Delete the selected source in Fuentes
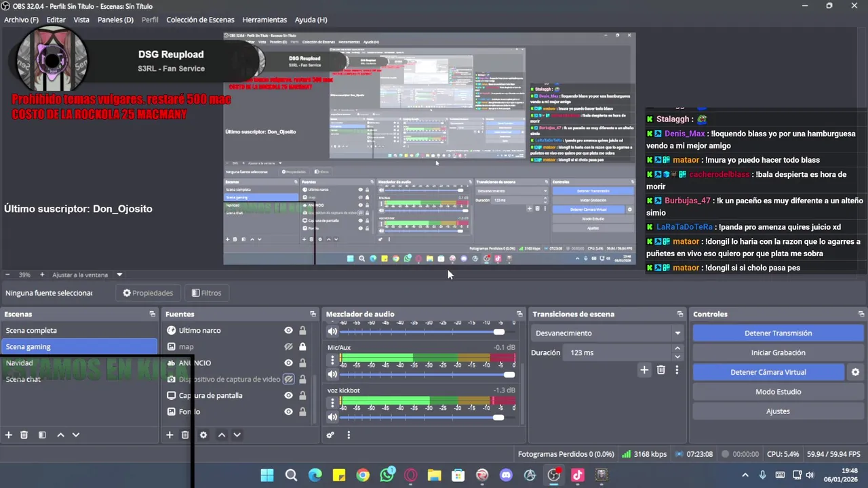The height and width of the screenshot is (488, 868). [184, 434]
